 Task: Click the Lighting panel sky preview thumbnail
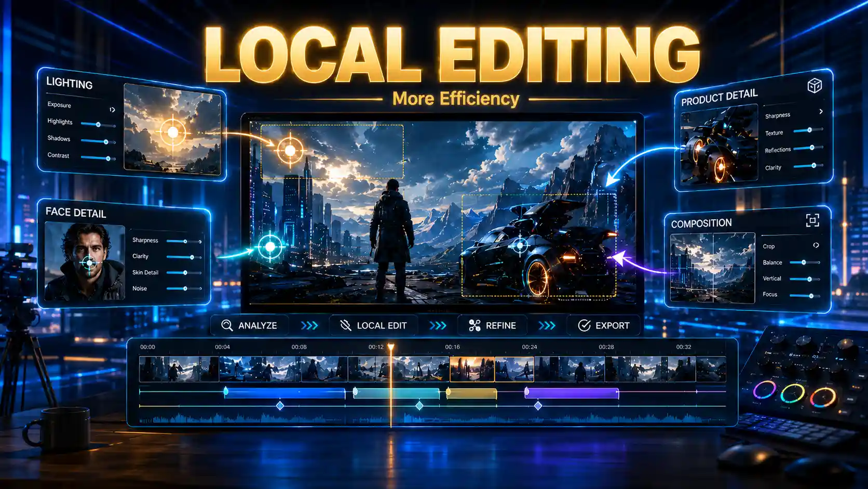point(172,129)
